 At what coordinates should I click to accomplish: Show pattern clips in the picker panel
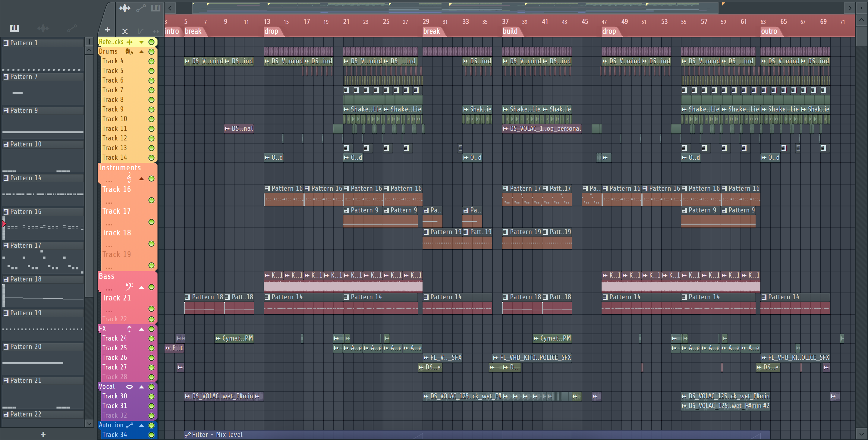(x=14, y=28)
